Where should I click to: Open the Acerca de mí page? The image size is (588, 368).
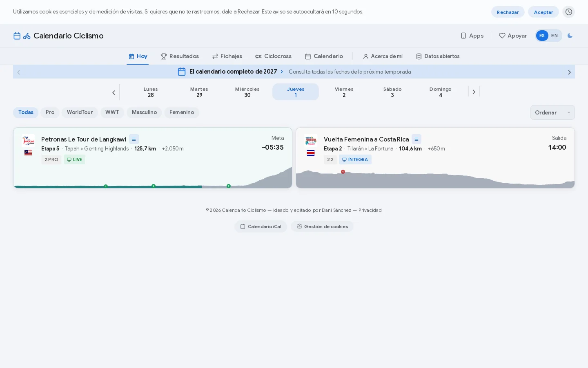[x=383, y=56]
